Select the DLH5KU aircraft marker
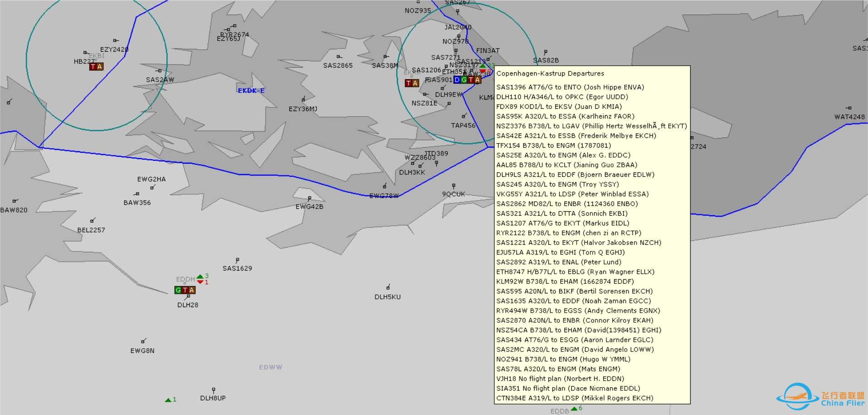Image resolution: width=868 pixels, height=415 pixels. [x=388, y=287]
